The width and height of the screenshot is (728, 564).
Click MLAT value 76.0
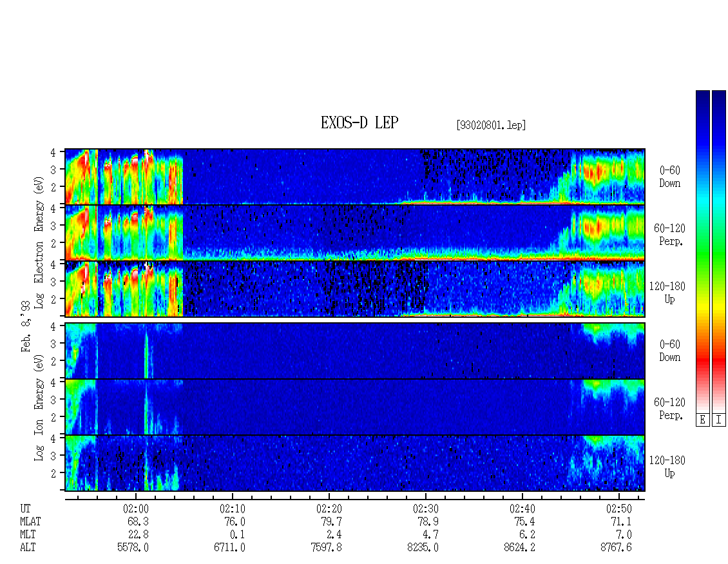pyautogui.click(x=235, y=521)
